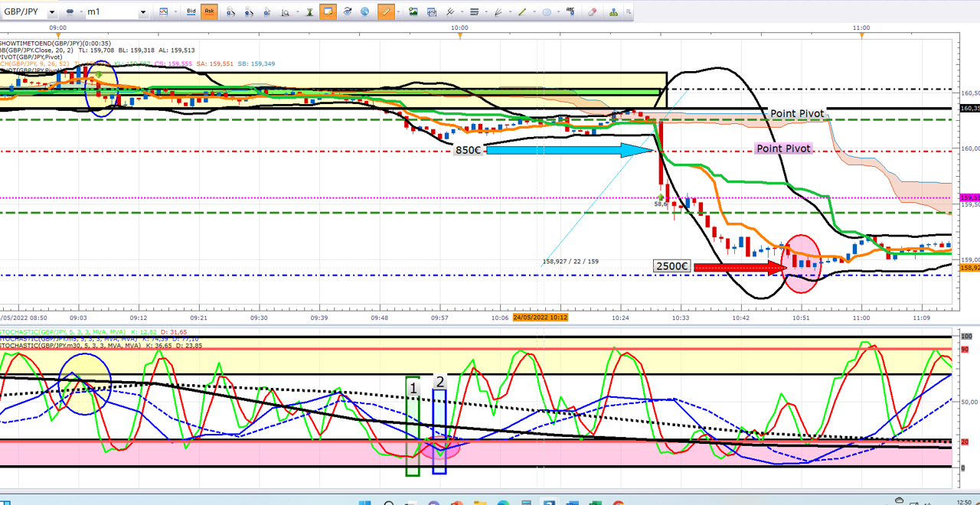Click the 2500€ annotation label
The height and width of the screenshot is (505, 980).
coord(673,267)
